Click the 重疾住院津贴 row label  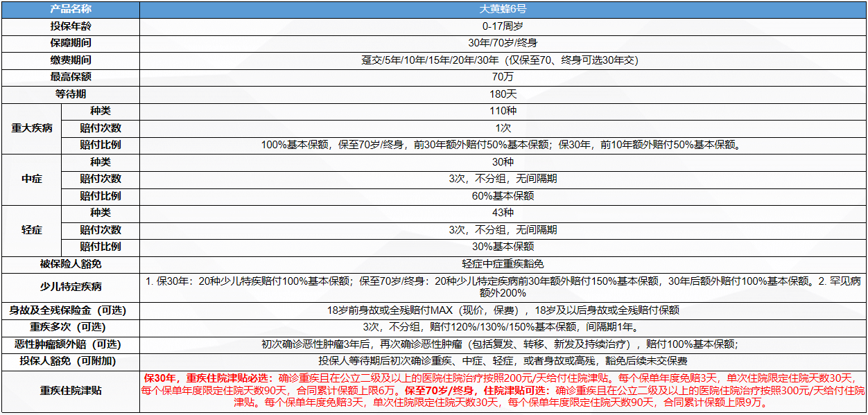point(71,391)
